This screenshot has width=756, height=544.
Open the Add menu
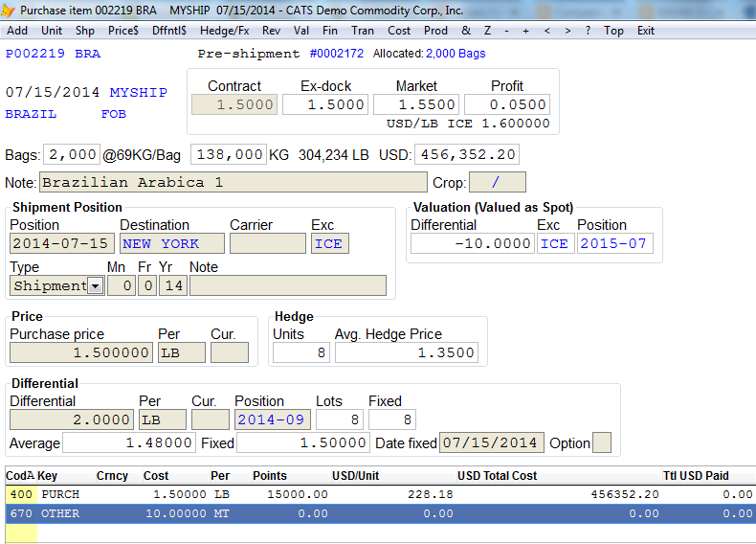(17, 31)
